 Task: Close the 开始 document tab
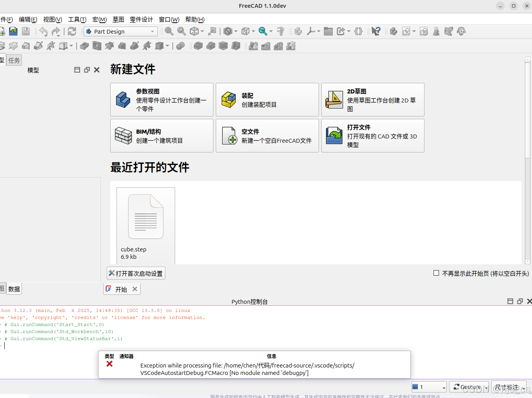point(135,289)
